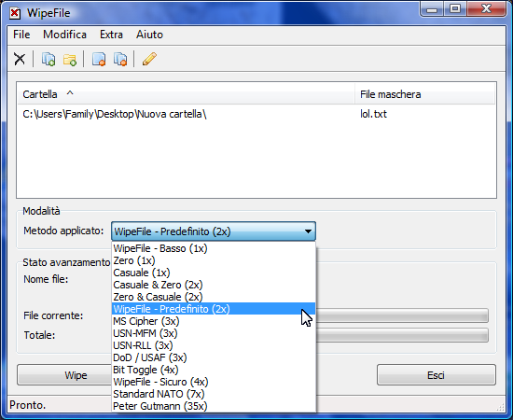This screenshot has width=513, height=420.
Task: Sort list by Cartella column header
Action: tap(186, 94)
